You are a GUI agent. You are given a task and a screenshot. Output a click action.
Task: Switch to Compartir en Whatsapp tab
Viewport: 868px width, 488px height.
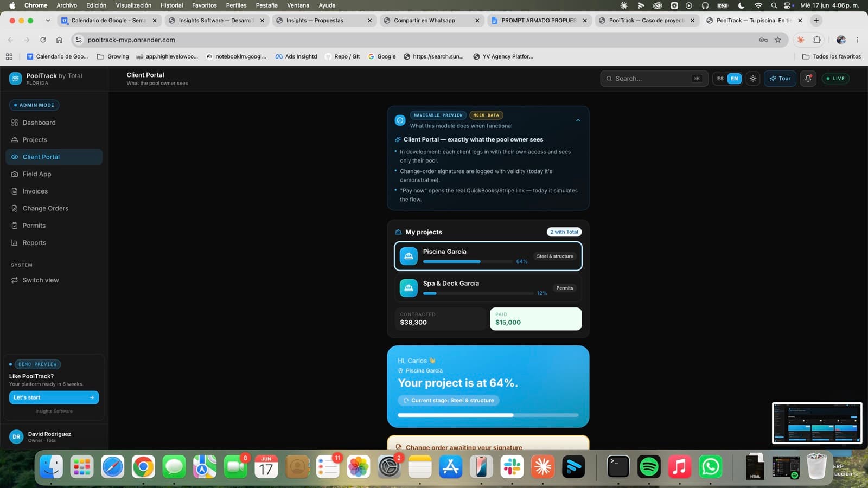click(431, 21)
